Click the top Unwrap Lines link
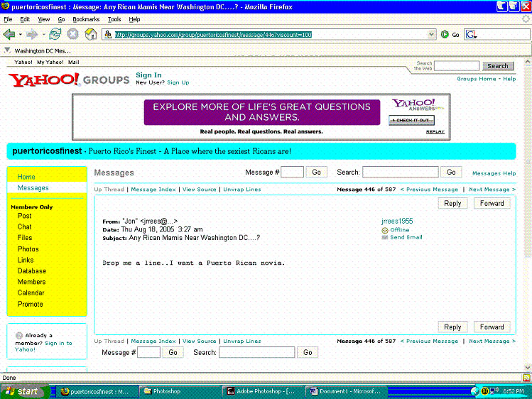This screenshot has width=532, height=399. click(x=242, y=190)
